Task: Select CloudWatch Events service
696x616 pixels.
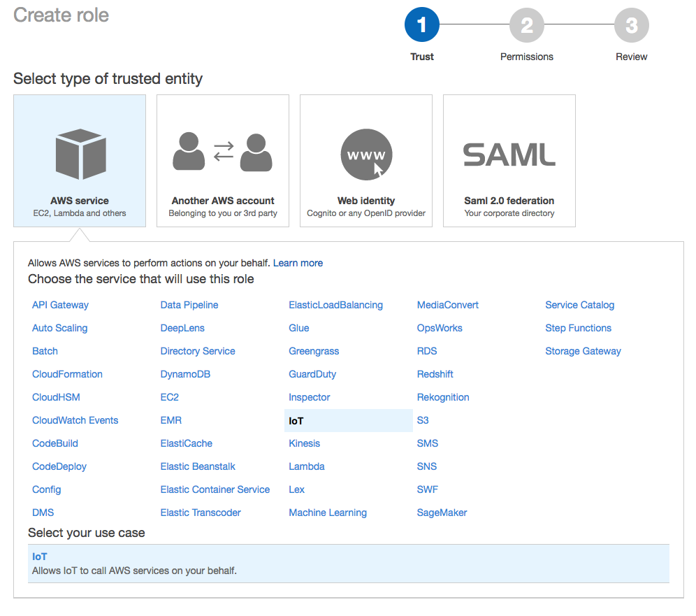Action: tap(75, 421)
